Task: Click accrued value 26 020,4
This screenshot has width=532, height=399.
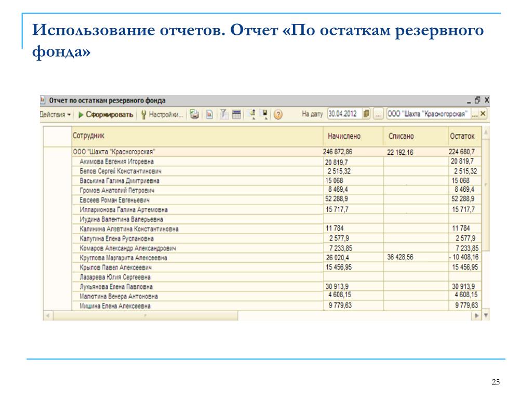Action: point(338,258)
